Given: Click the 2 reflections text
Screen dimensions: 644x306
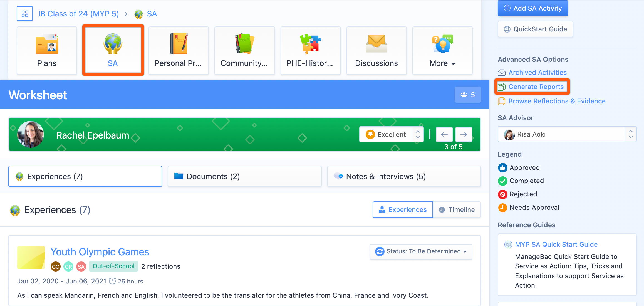Looking at the screenshot, I should (161, 266).
